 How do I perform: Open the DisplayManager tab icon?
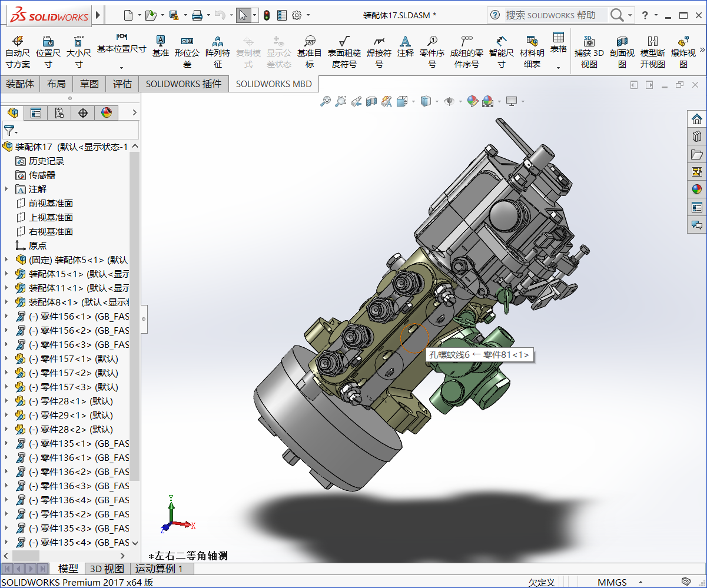(107, 112)
